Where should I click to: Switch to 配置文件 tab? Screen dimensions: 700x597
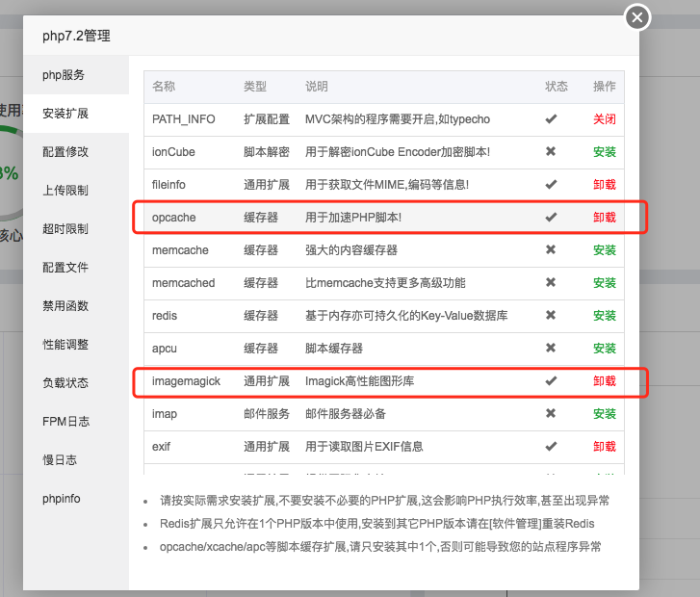(x=76, y=267)
